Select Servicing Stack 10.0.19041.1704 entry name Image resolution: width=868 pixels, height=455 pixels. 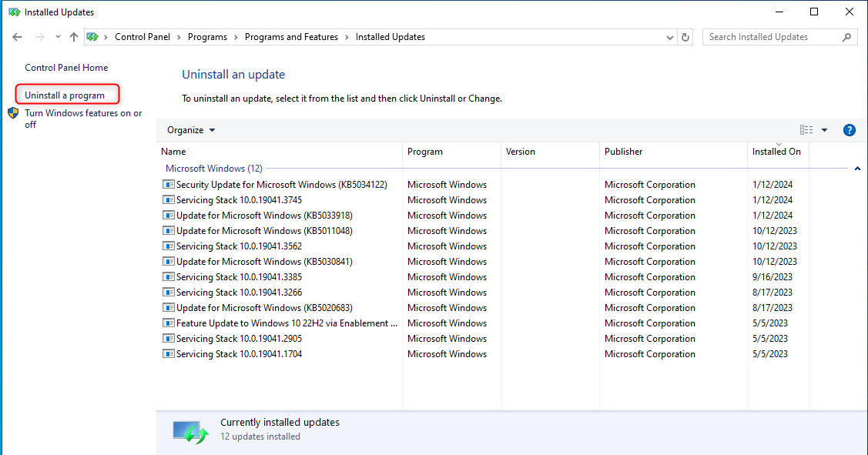(239, 353)
